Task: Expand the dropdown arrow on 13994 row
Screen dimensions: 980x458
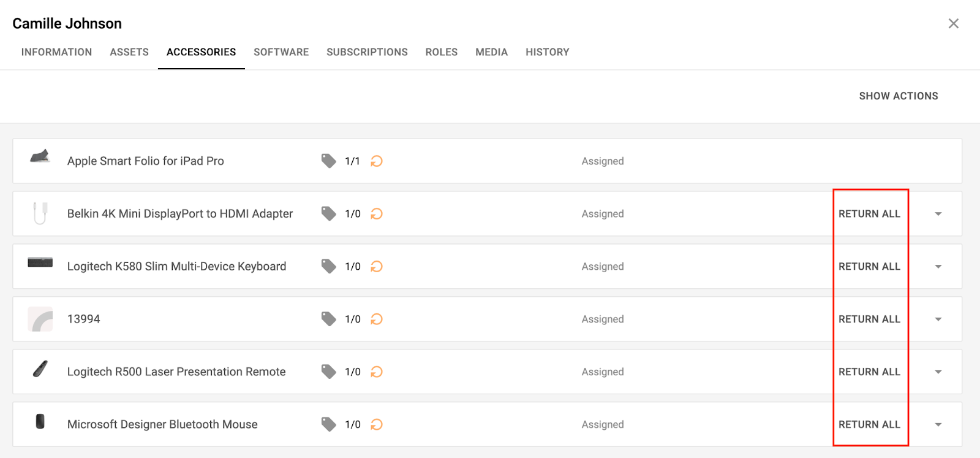Action: click(x=938, y=319)
